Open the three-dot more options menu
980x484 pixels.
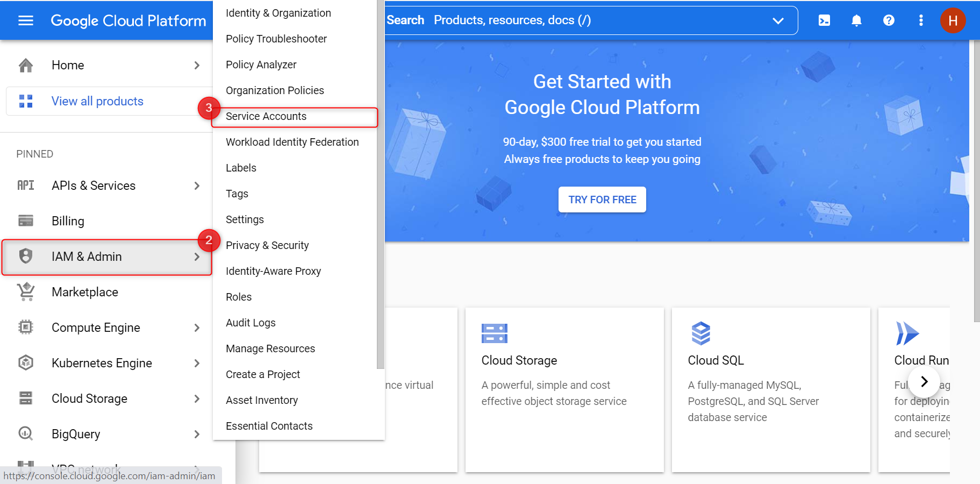(x=921, y=20)
